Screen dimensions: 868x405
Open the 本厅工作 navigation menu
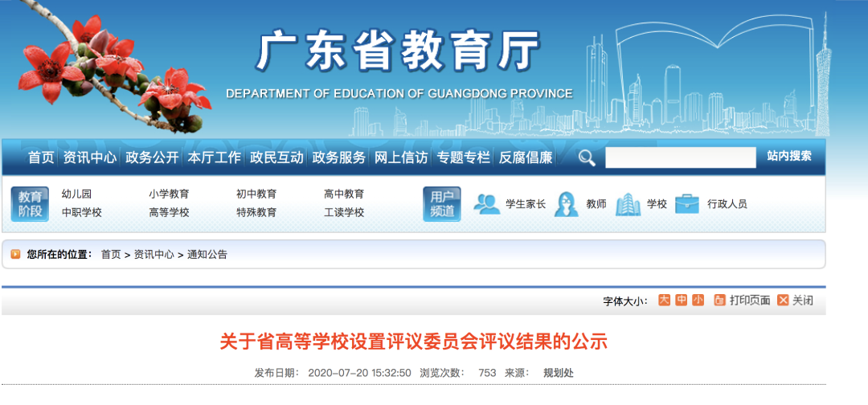click(215, 157)
